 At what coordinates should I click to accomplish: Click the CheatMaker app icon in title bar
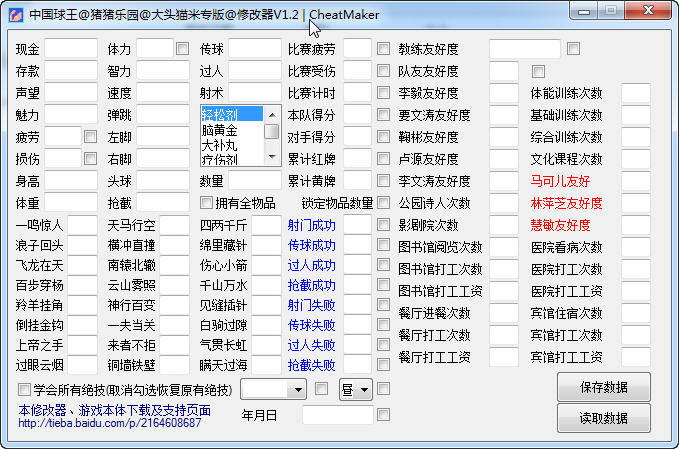(x=15, y=15)
